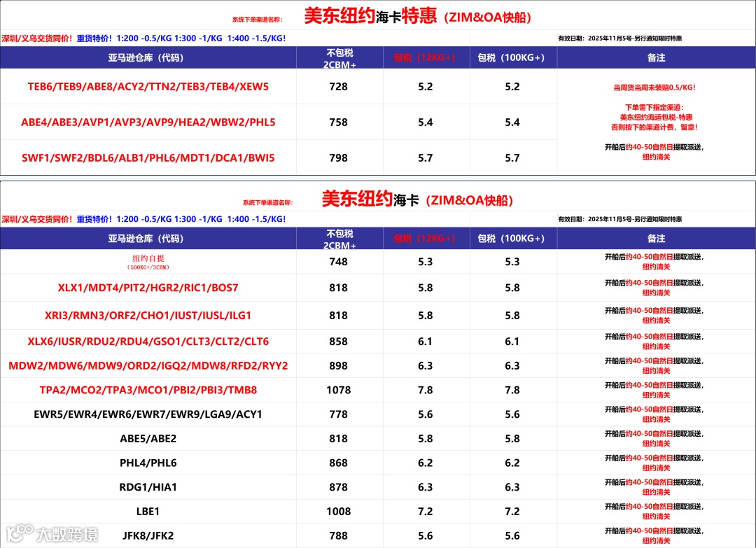Click the 778 price cell
The width and height of the screenshot is (756, 548).
pyautogui.click(x=339, y=414)
